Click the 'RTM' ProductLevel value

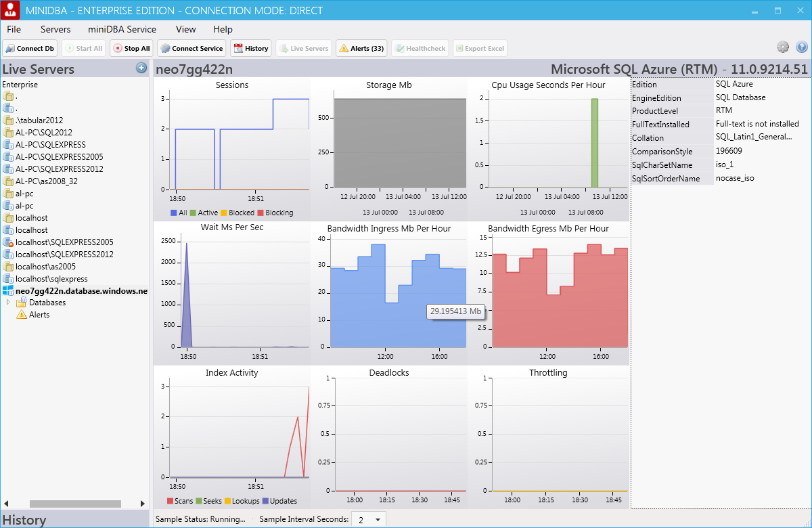724,111
